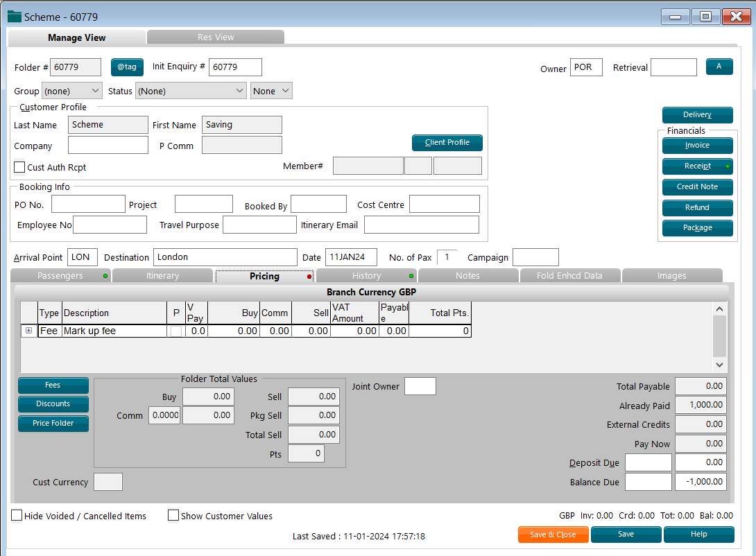This screenshot has width=756, height=556.
Task: Click the Mark up fee description cell
Action: tap(114, 331)
